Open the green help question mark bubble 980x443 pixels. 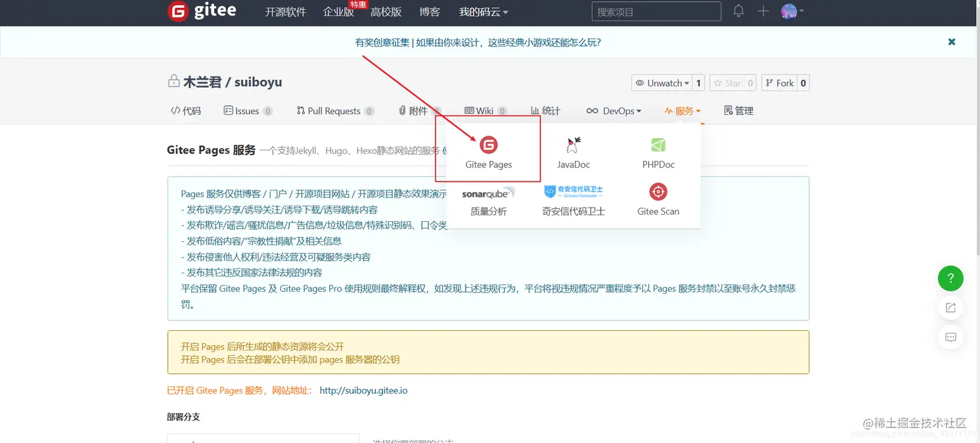[x=950, y=278]
